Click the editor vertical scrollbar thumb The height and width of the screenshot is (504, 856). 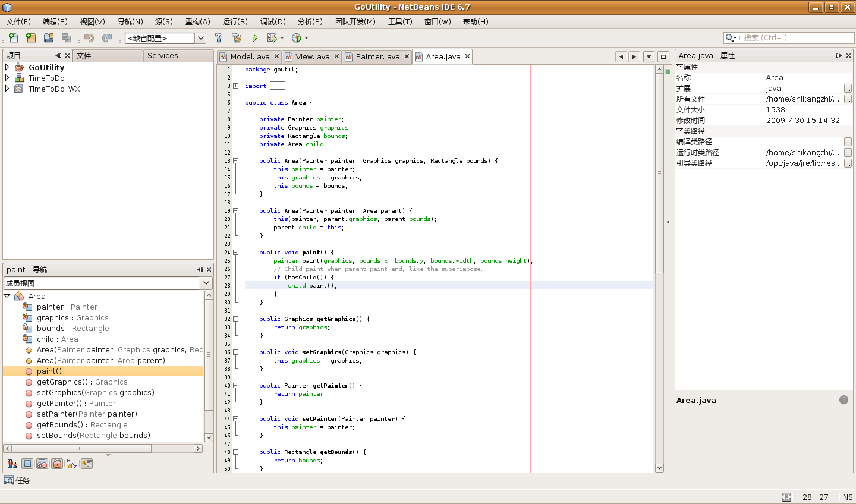[659, 173]
